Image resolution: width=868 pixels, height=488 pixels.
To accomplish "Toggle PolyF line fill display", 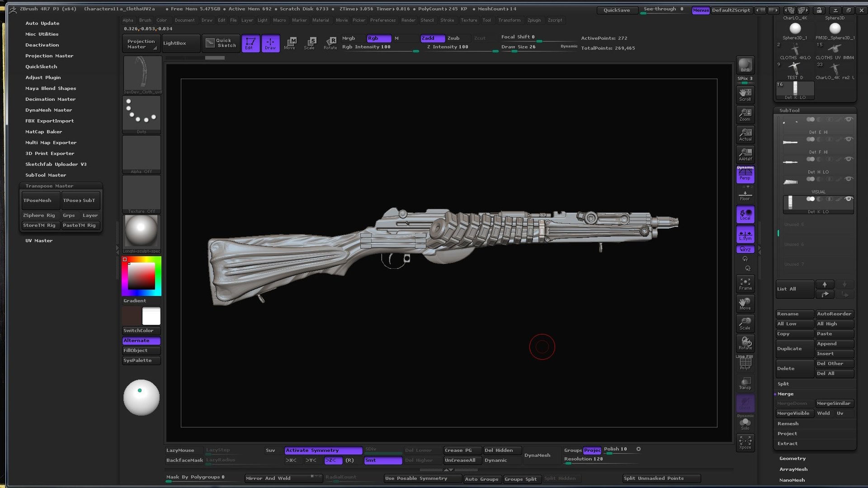I will (x=745, y=363).
